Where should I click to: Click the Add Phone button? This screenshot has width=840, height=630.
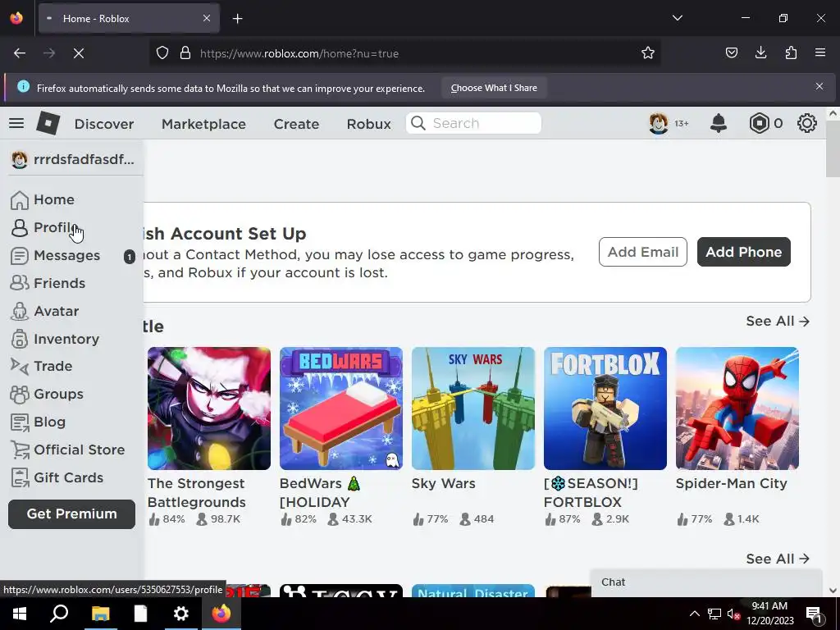pyautogui.click(x=743, y=252)
